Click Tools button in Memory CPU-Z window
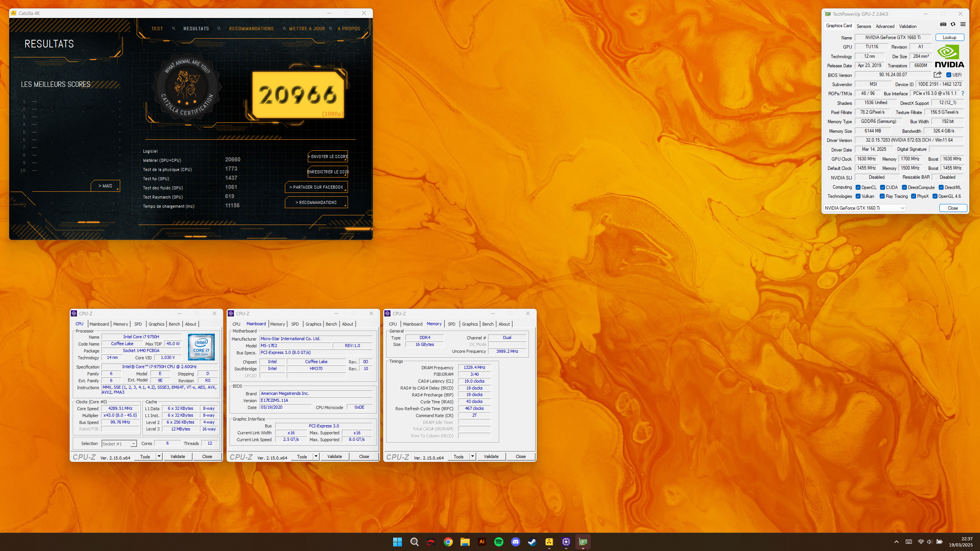This screenshot has height=551, width=980. click(x=459, y=456)
